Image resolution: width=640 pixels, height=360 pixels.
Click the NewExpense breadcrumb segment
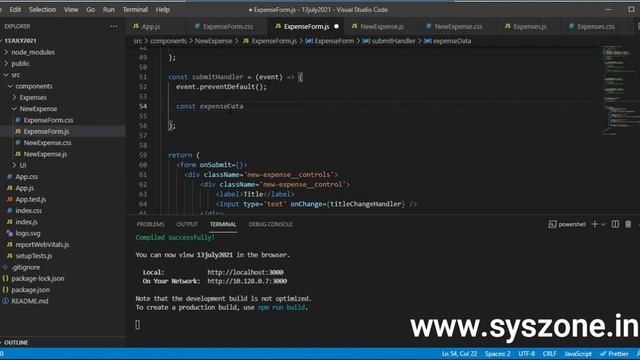coord(213,41)
